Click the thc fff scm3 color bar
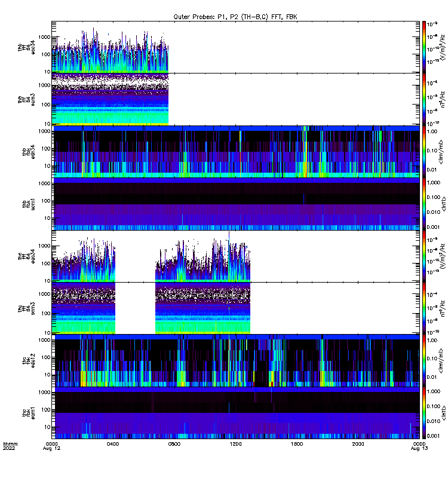This screenshot has width=448, height=478. [x=424, y=308]
